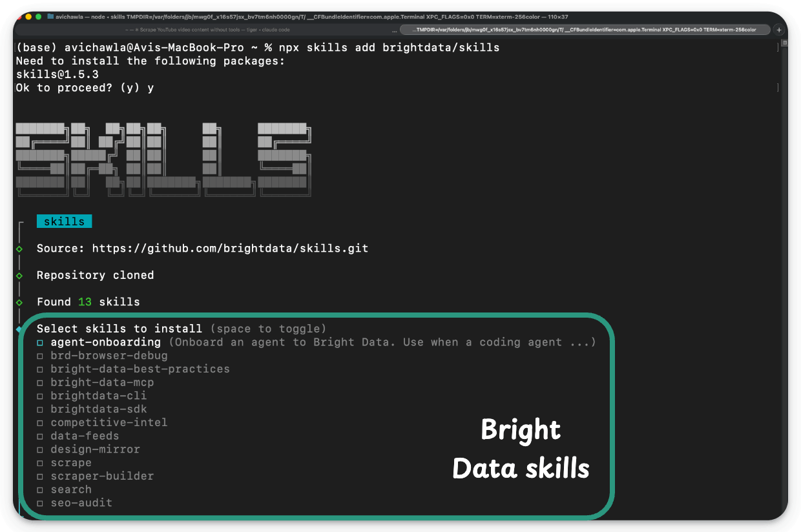The width and height of the screenshot is (801, 532).
Task: Click the SKILLS ASCII art banner
Action: click(163, 159)
